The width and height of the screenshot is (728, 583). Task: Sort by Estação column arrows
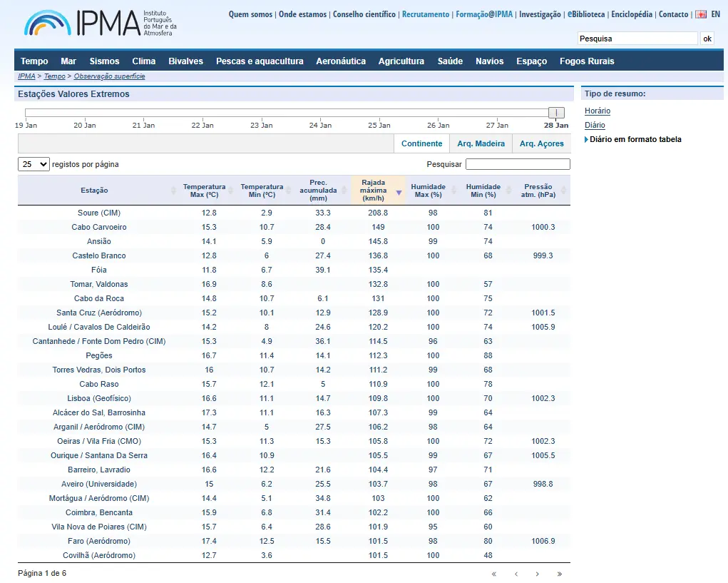[x=173, y=191]
